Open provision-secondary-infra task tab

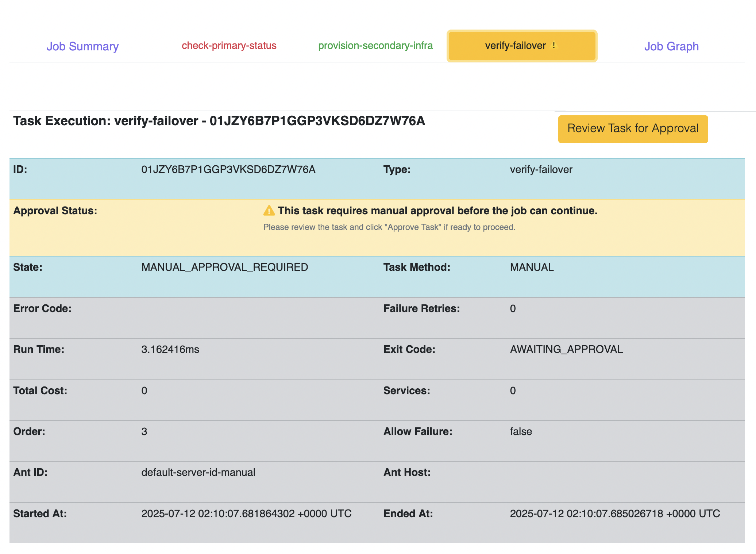[375, 46]
